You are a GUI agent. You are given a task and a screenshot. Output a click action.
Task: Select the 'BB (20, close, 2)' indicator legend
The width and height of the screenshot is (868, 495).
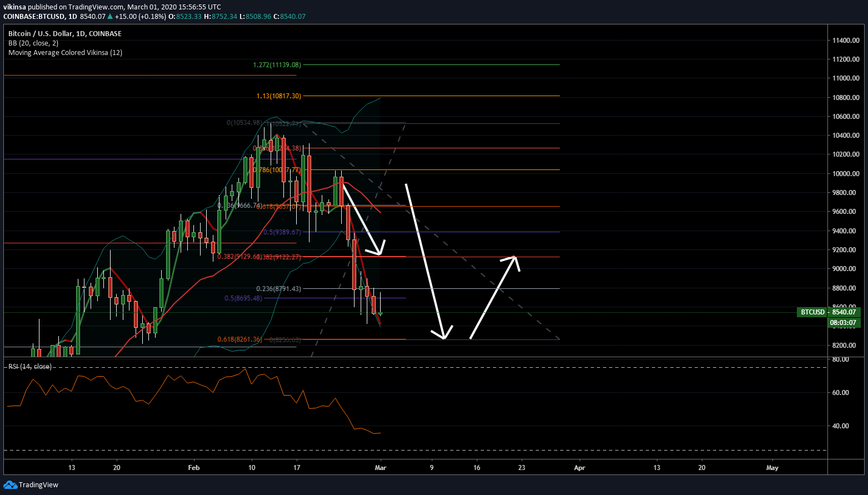tap(33, 43)
